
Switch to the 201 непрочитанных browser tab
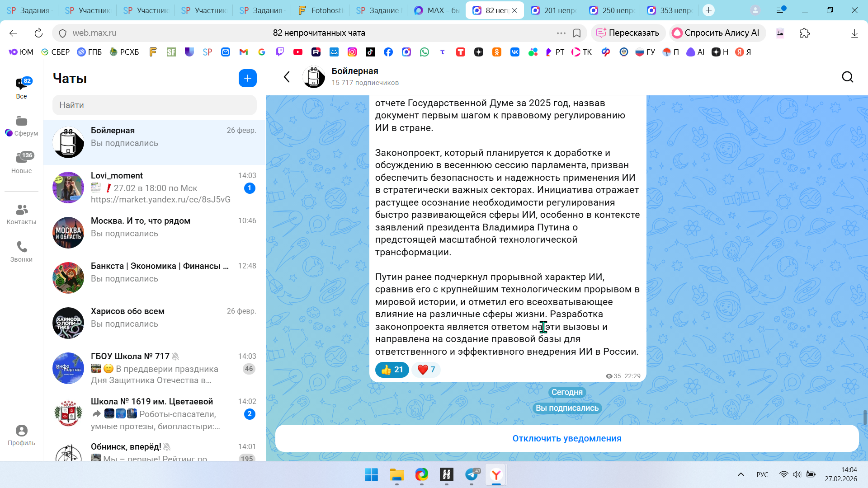click(554, 10)
